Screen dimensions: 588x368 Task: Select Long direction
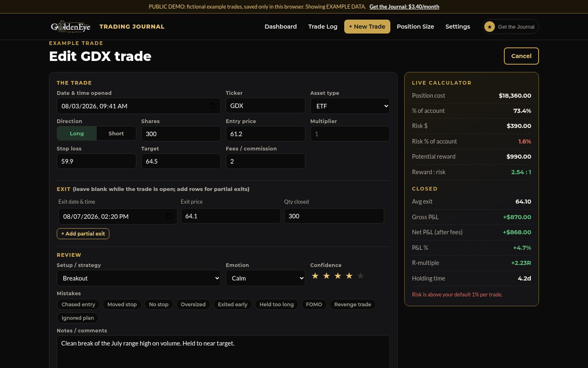tap(77, 133)
